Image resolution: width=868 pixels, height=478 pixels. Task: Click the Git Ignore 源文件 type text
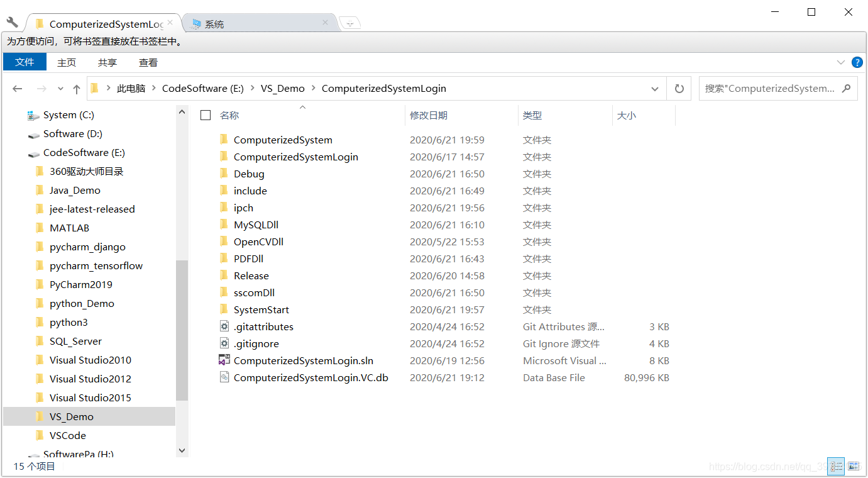(x=561, y=344)
